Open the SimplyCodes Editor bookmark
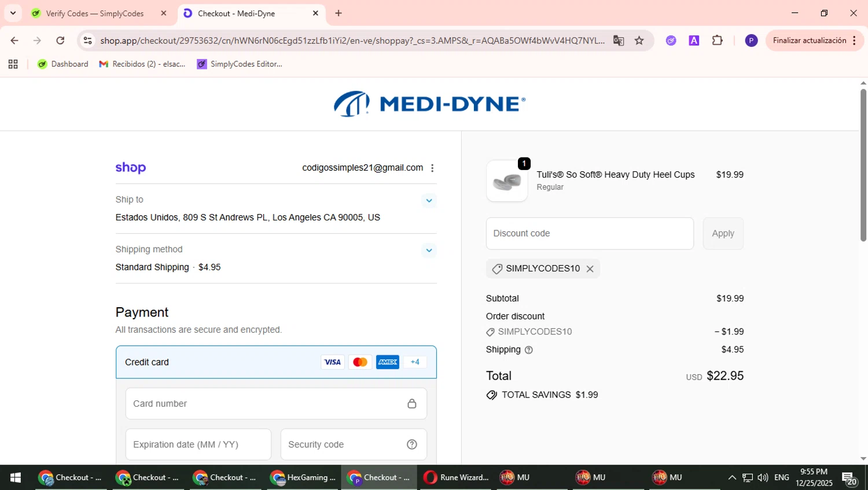 pos(240,64)
